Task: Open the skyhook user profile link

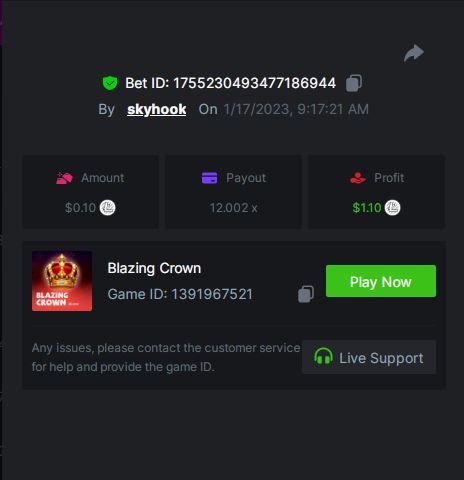Action: pos(157,109)
